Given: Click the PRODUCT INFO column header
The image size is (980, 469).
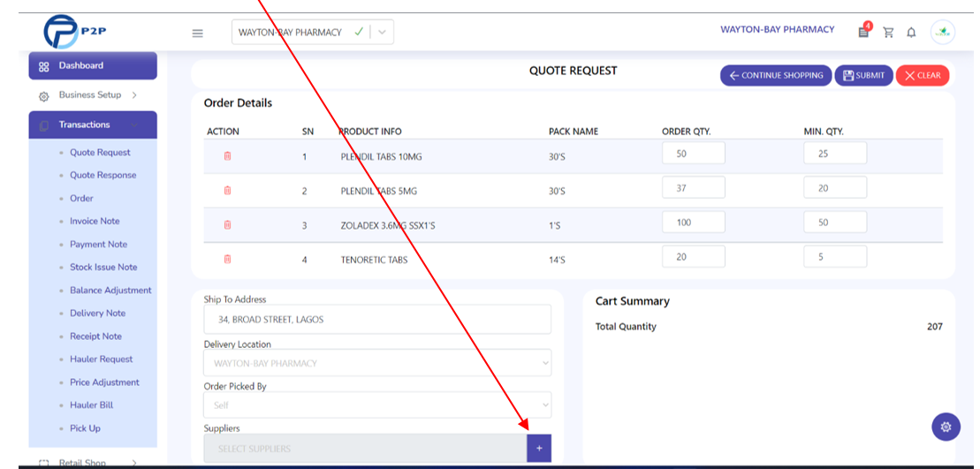Looking at the screenshot, I should click(370, 132).
